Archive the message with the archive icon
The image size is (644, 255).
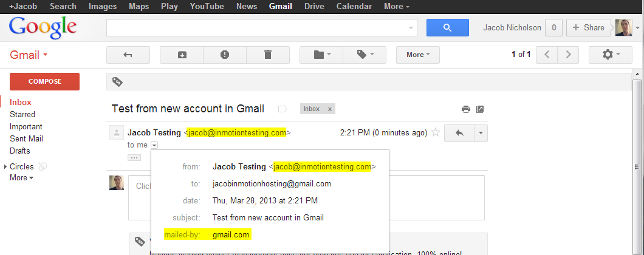pos(182,55)
